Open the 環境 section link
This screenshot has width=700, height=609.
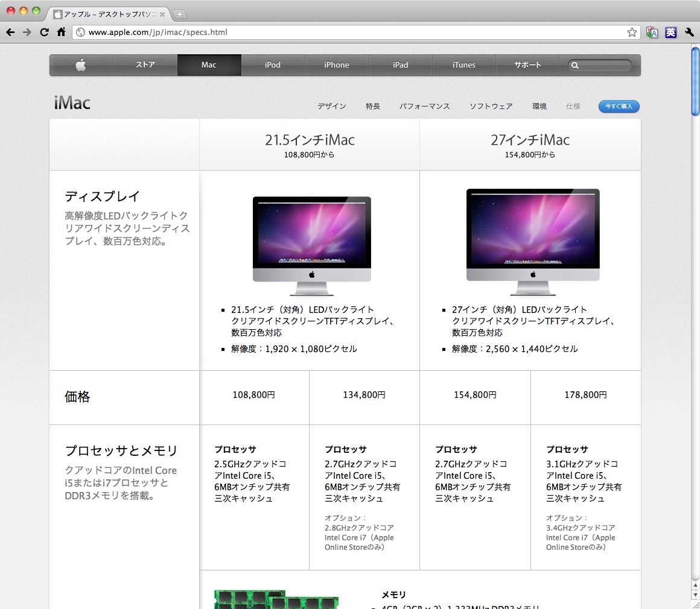(x=539, y=106)
